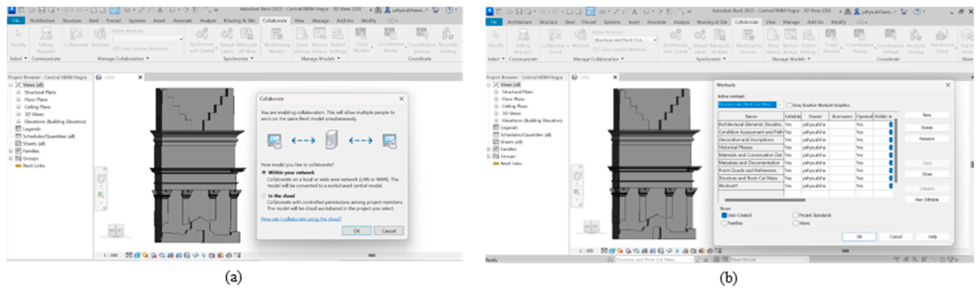Screen dimensions: 980x294
Task: Expand Manage Collaboration panel in figure (a)
Action: pos(124,59)
